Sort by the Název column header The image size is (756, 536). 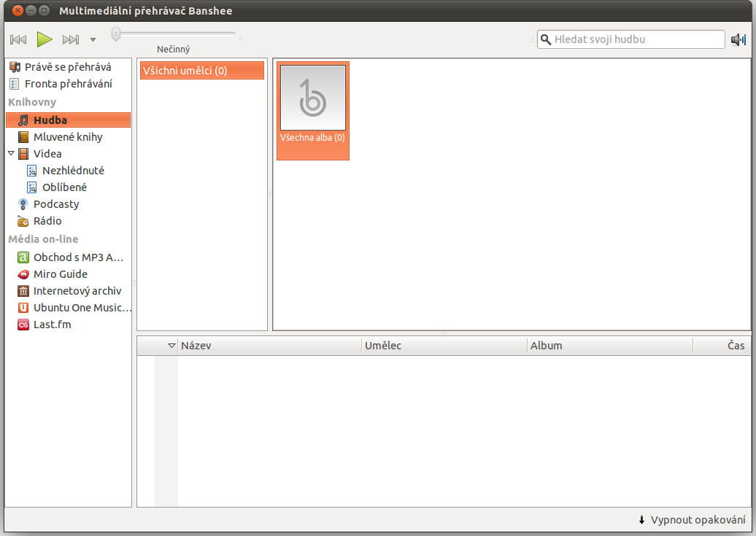point(269,346)
